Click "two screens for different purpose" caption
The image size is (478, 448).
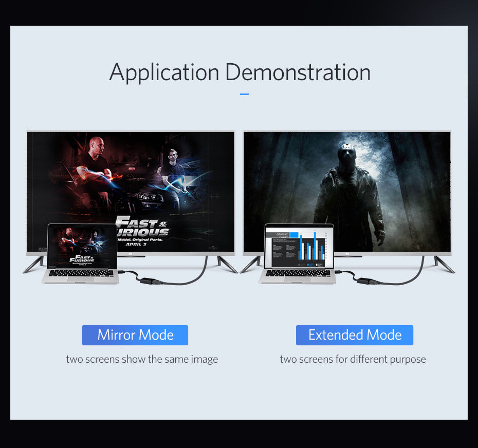point(353,359)
